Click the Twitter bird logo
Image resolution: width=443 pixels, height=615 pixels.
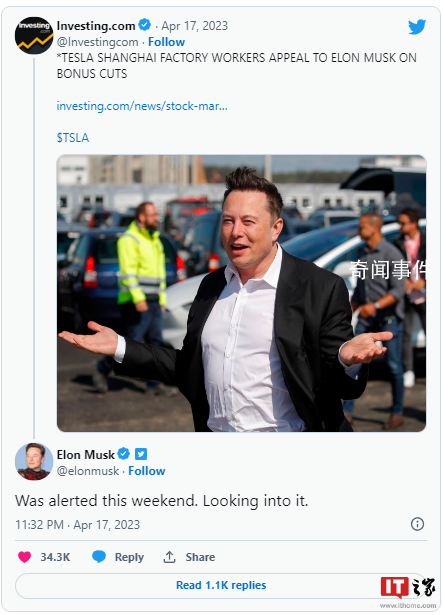(x=417, y=27)
